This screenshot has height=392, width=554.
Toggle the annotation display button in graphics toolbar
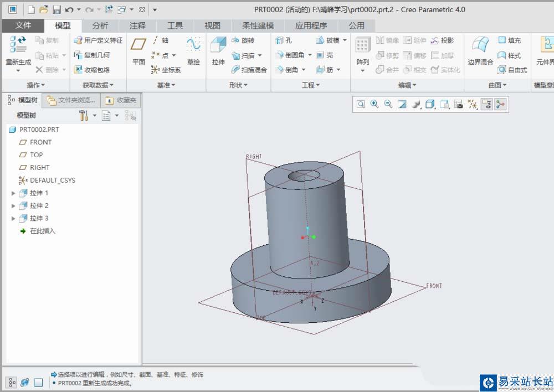(486, 104)
